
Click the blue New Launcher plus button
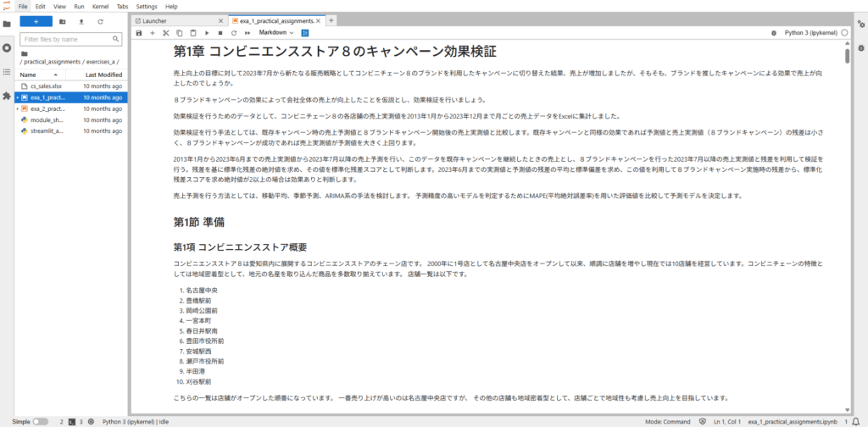point(36,21)
